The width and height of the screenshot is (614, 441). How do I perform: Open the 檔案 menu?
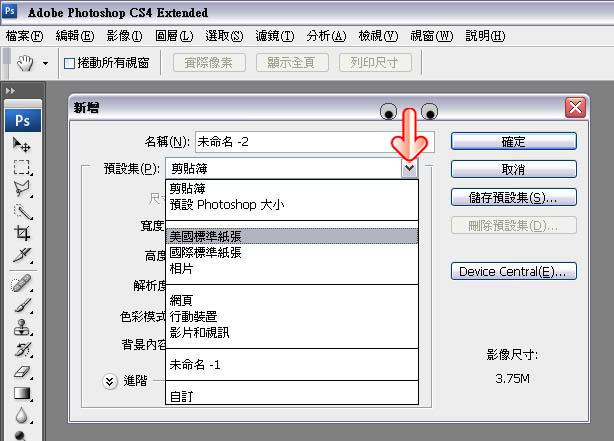point(24,36)
